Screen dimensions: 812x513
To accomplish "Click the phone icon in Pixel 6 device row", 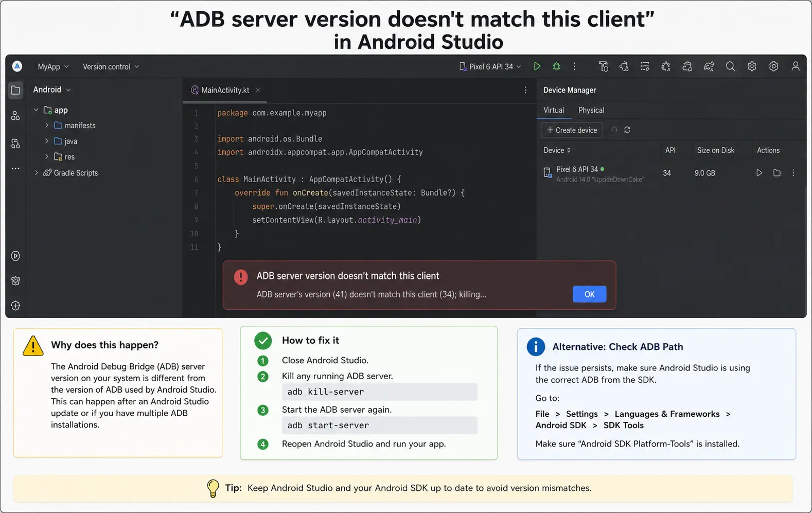I will 548,173.
